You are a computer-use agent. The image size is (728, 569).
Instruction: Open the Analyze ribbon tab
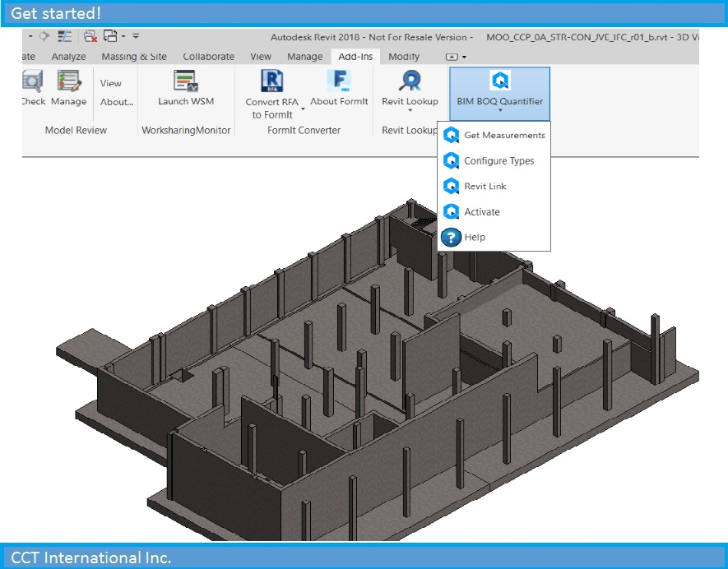coord(68,57)
